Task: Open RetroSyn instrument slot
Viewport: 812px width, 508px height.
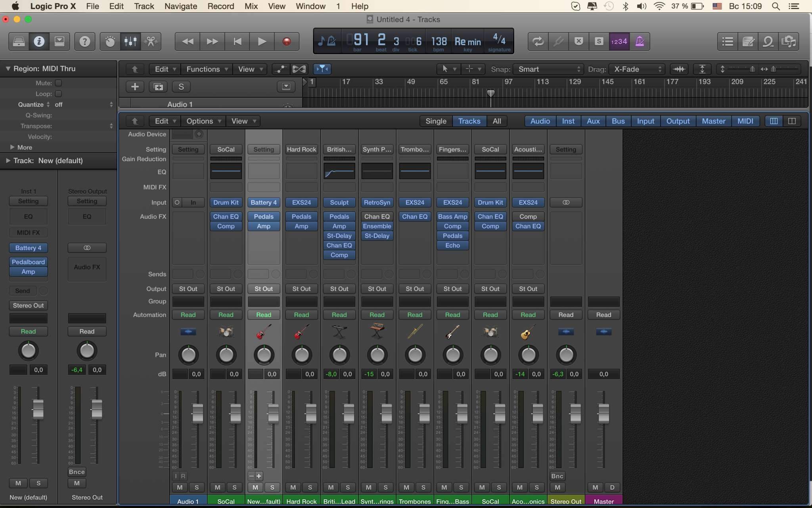Action: [377, 202]
